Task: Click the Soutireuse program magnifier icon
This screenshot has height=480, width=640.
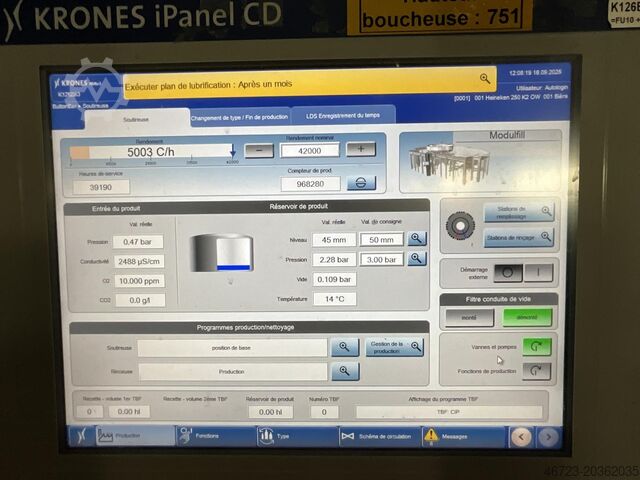Action: [344, 348]
